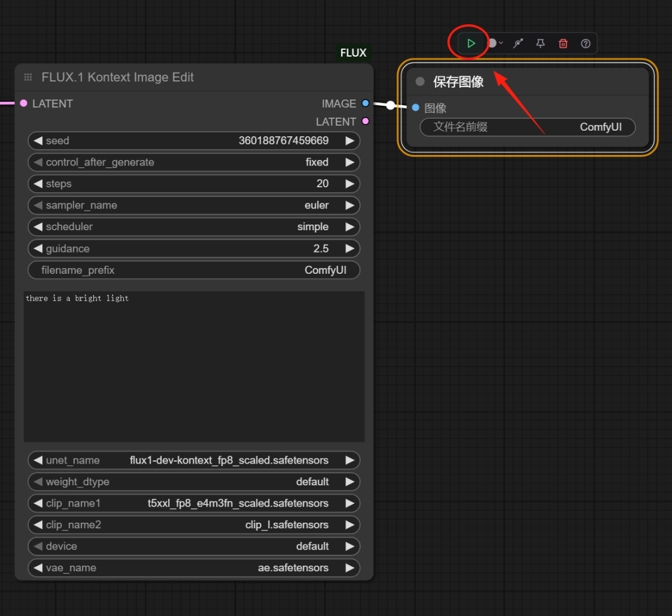The width and height of the screenshot is (672, 616).
Task: Decrease steps with its left arrow
Action: pos(38,184)
